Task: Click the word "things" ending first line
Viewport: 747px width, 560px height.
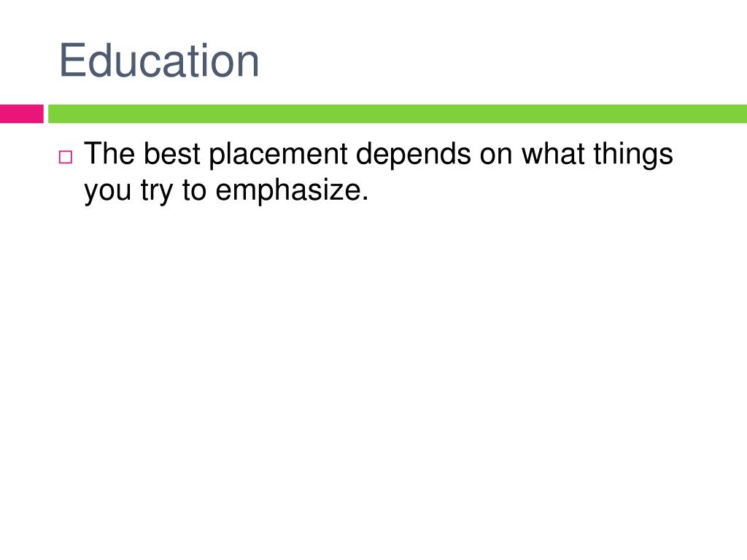Action: click(x=632, y=155)
